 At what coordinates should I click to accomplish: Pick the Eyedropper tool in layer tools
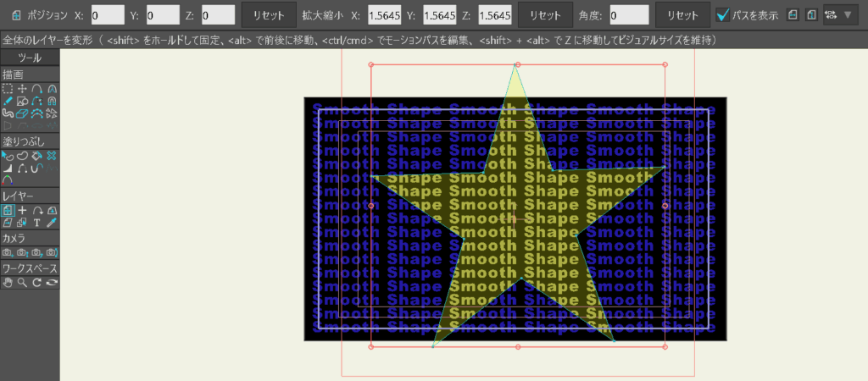click(x=51, y=223)
